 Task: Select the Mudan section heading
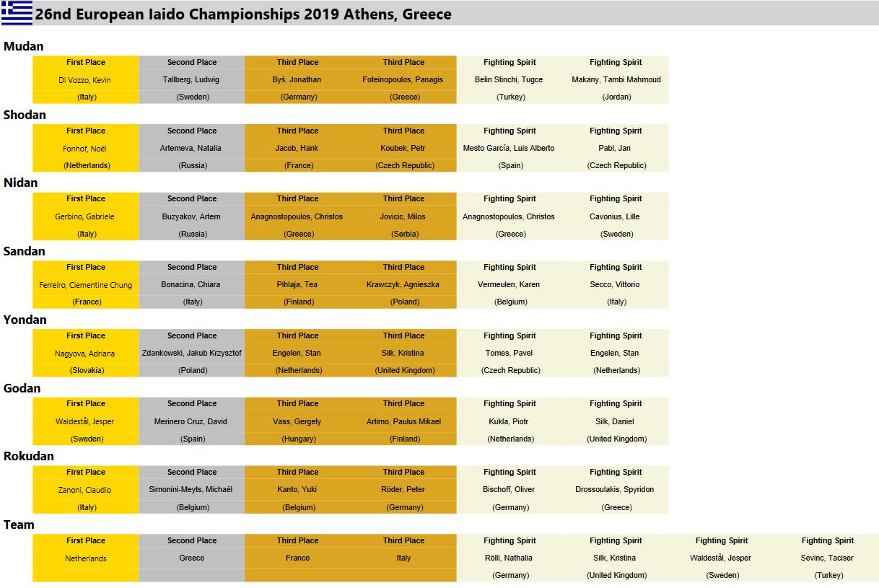point(24,46)
